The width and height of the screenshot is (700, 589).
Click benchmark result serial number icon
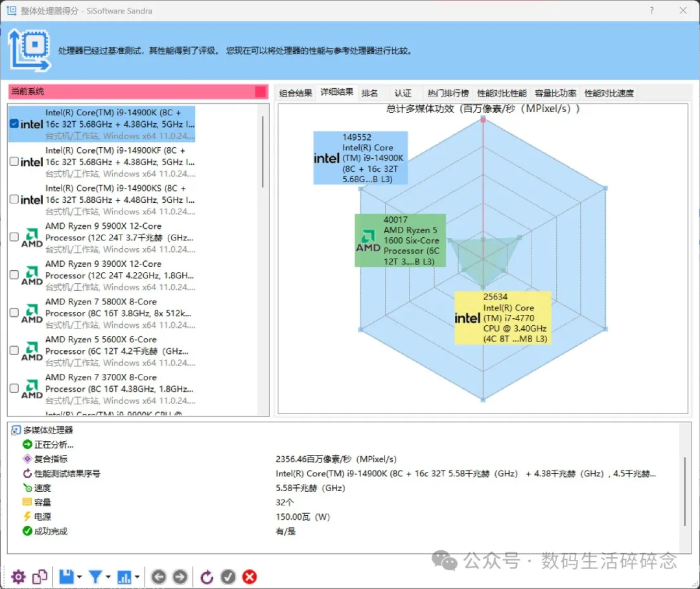point(27,474)
